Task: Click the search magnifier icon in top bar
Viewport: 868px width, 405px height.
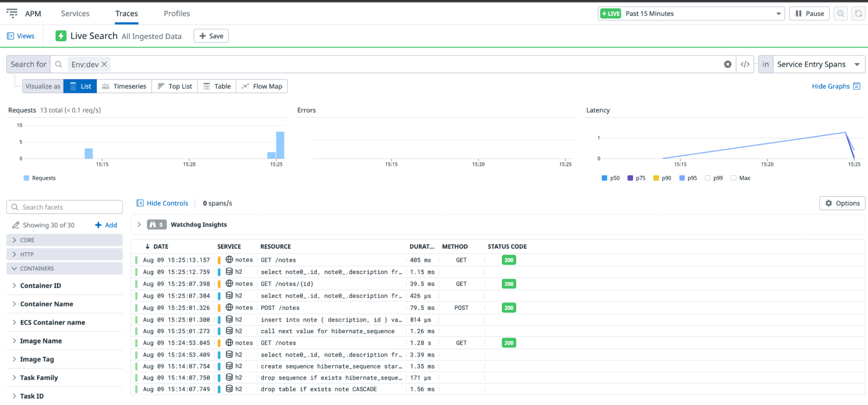Action: click(x=840, y=13)
